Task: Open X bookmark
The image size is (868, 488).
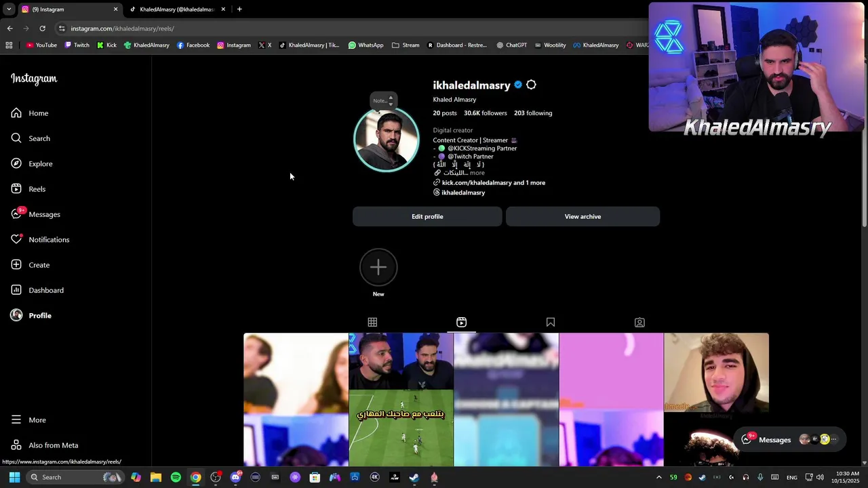Action: pyautogui.click(x=265, y=45)
